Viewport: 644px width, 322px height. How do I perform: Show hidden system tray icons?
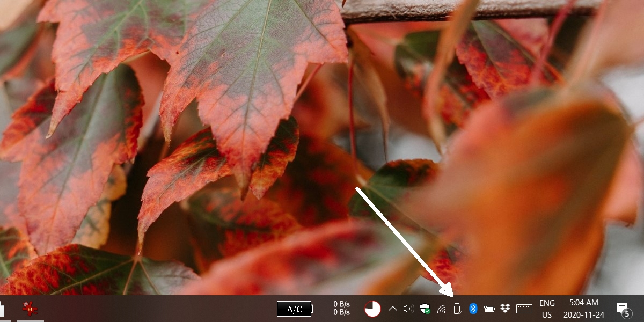[393, 309]
